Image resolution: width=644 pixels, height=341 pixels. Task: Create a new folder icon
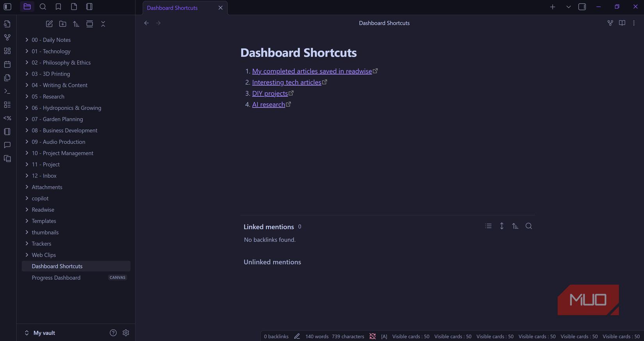(x=62, y=24)
